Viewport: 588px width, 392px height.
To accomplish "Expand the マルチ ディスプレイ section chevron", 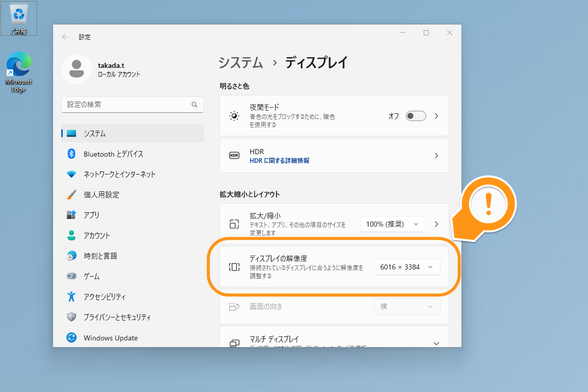I will 436,343.
